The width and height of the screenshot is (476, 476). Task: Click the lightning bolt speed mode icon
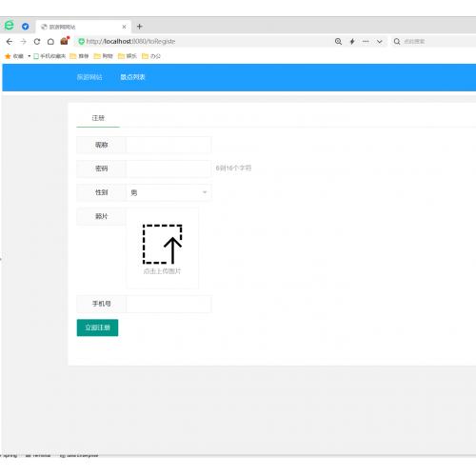[x=352, y=42]
